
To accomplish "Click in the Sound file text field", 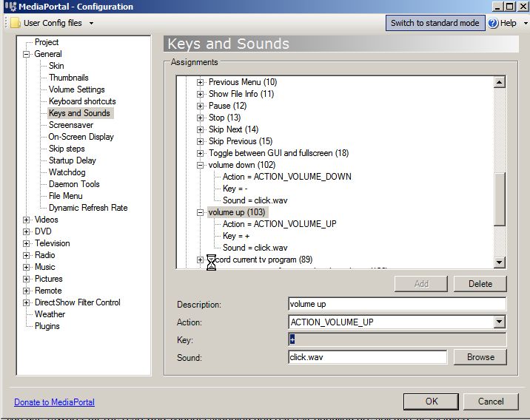I will (x=368, y=357).
